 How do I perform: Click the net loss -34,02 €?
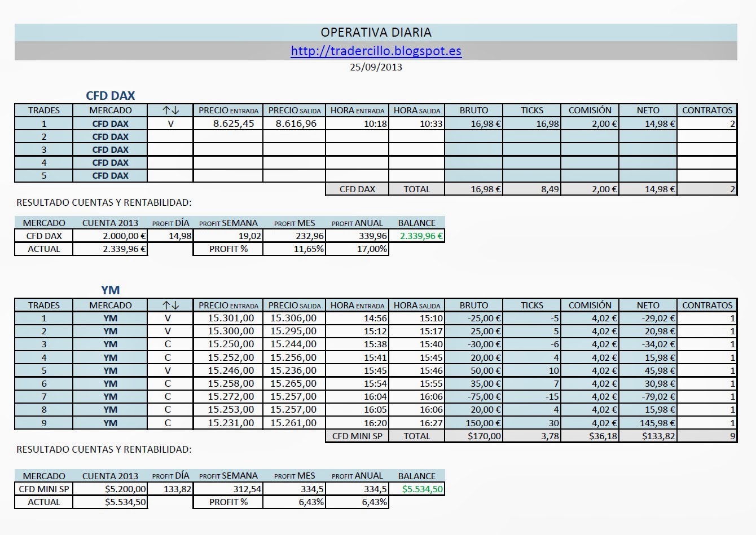pyautogui.click(x=658, y=344)
